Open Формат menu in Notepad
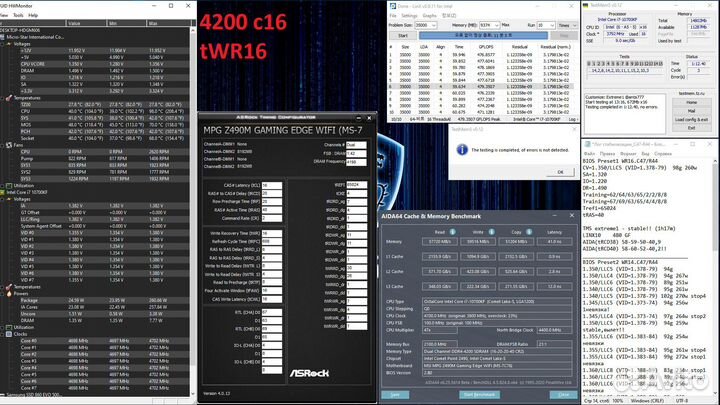The height and width of the screenshot is (405, 720). pyautogui.click(x=628, y=154)
